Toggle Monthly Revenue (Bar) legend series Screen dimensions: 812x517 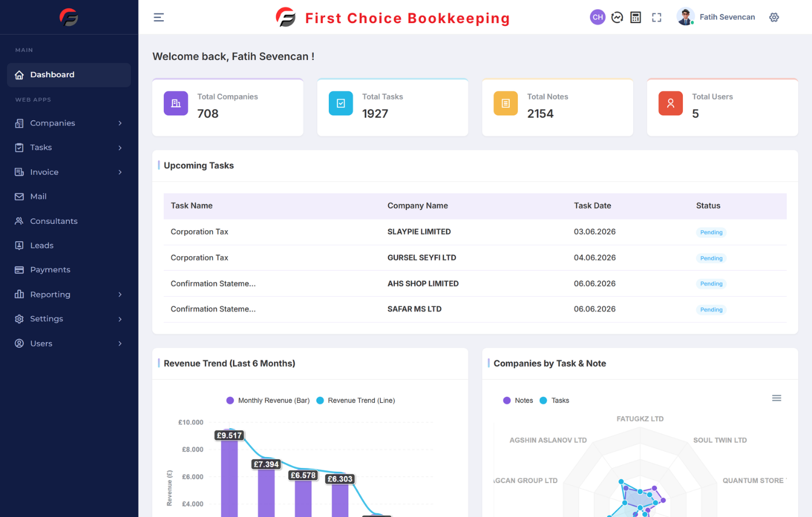[x=268, y=400]
